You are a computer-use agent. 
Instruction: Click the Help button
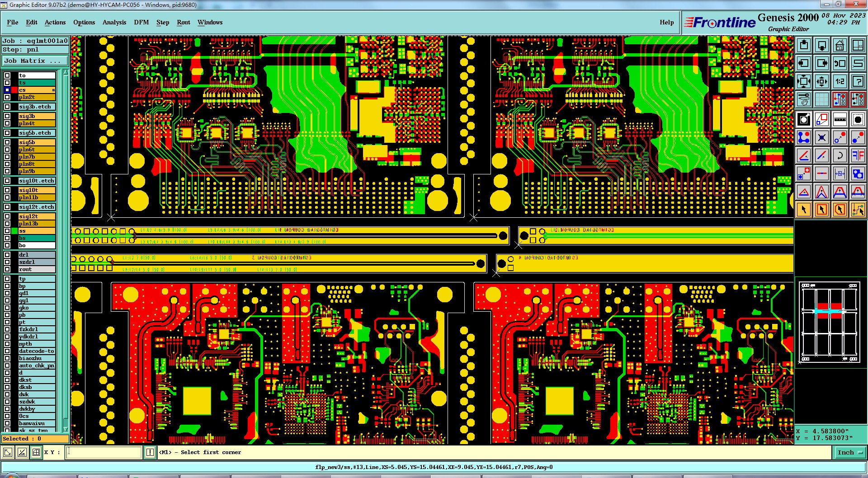click(666, 22)
